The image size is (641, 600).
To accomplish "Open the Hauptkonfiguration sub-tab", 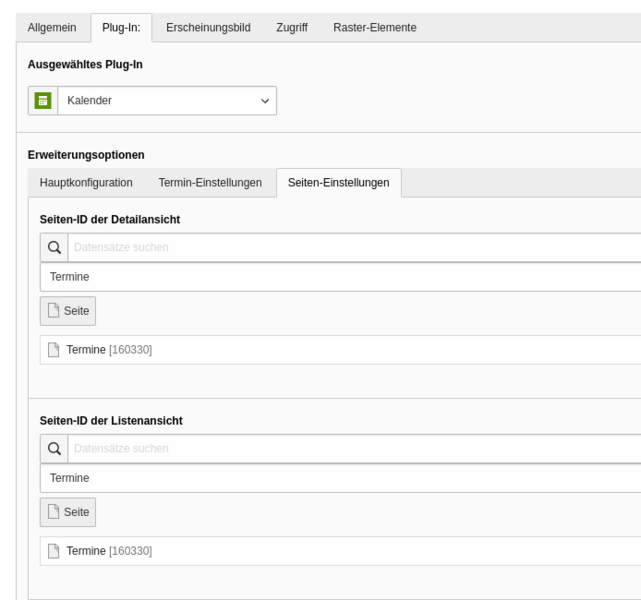I will coord(86,183).
